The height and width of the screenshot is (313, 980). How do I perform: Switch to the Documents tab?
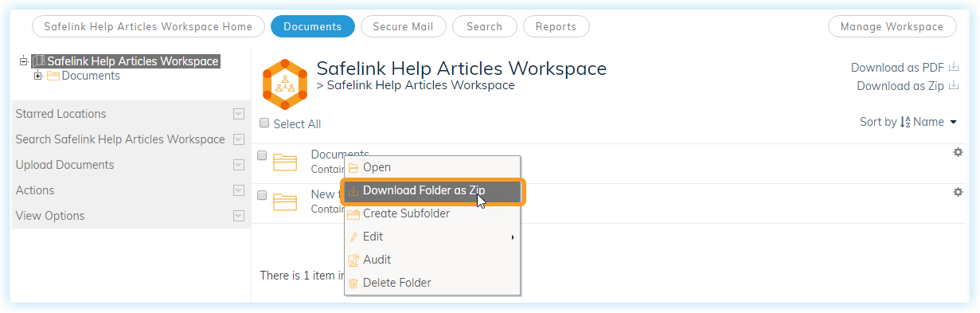click(313, 26)
